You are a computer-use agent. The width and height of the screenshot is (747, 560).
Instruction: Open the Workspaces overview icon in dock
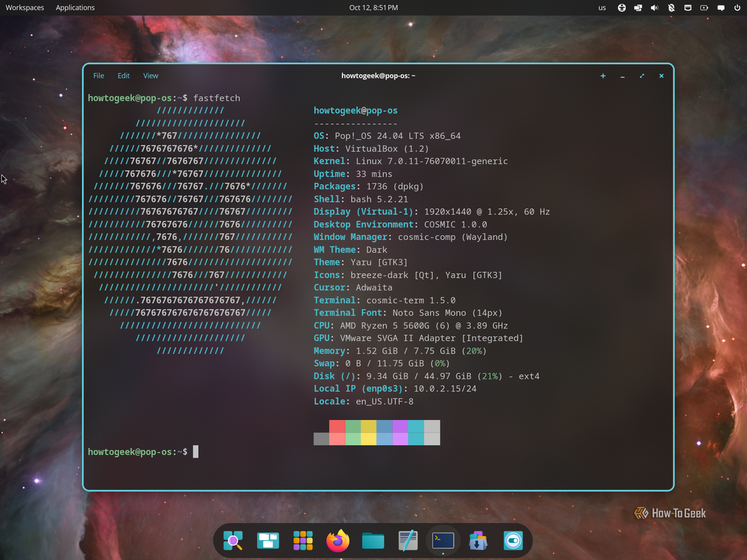[x=268, y=541]
